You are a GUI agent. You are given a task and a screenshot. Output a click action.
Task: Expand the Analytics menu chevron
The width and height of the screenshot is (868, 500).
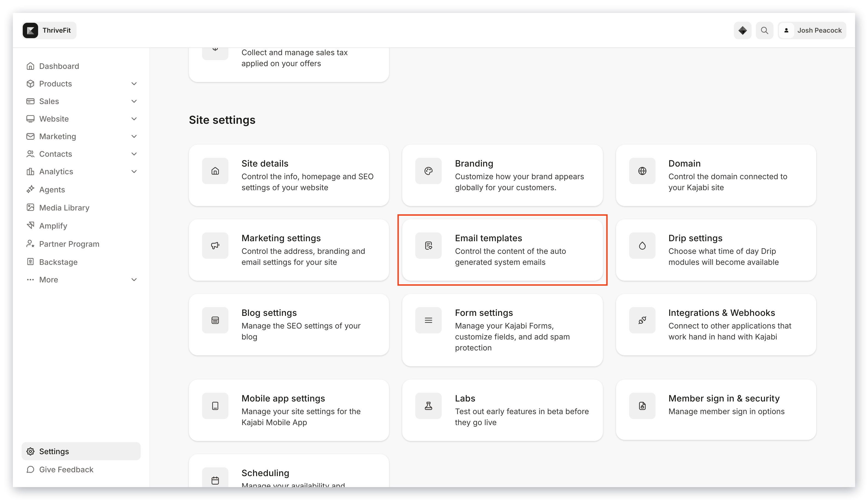[x=134, y=171]
